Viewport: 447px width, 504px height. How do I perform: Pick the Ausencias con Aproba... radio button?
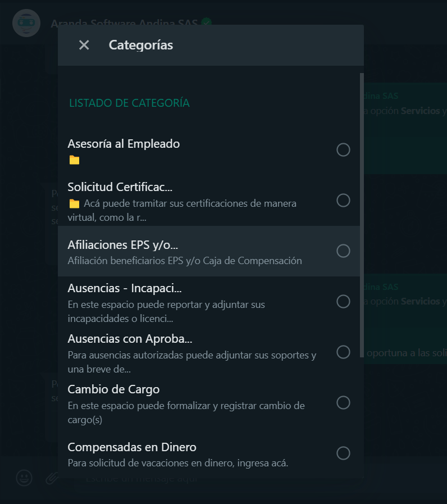point(343,352)
